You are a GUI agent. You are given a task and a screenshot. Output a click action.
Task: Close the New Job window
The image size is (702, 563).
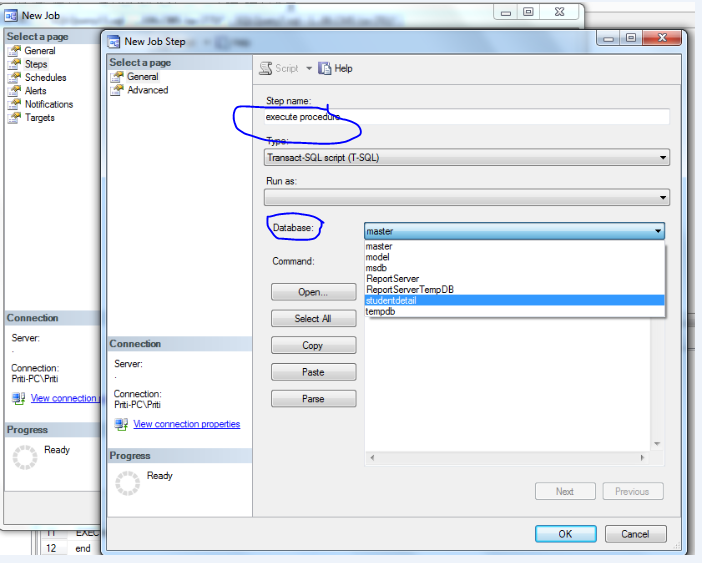[560, 12]
